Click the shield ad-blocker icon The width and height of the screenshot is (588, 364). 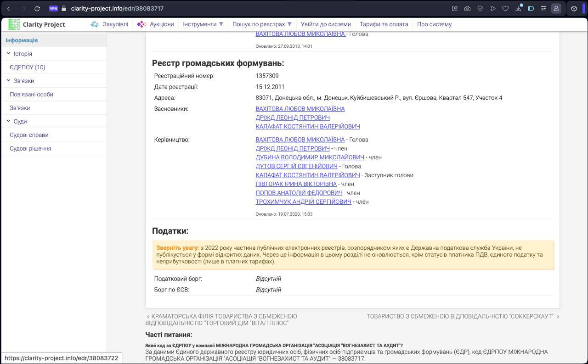[480, 8]
